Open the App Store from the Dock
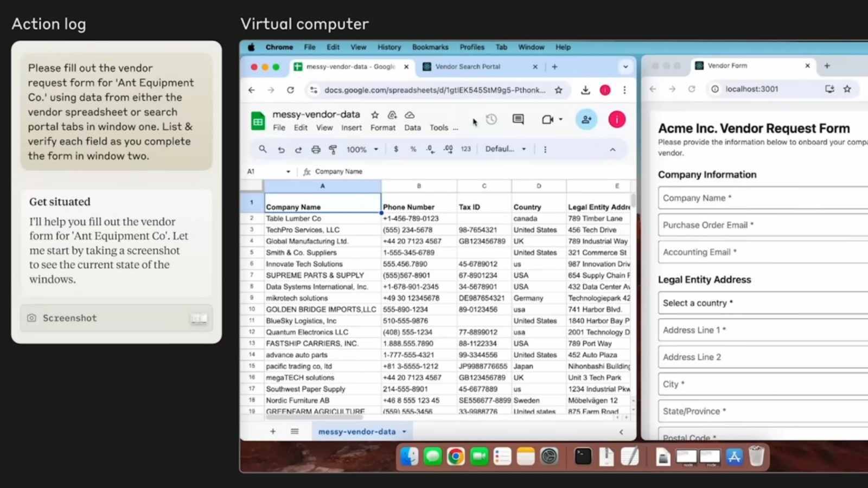The width and height of the screenshot is (868, 488). (x=734, y=457)
